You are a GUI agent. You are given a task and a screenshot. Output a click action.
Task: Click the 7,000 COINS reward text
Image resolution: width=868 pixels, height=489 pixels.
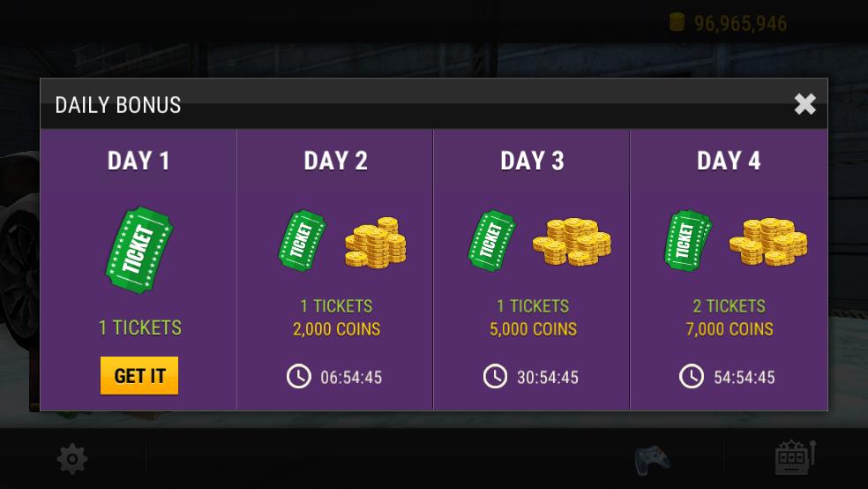pyautogui.click(x=730, y=329)
